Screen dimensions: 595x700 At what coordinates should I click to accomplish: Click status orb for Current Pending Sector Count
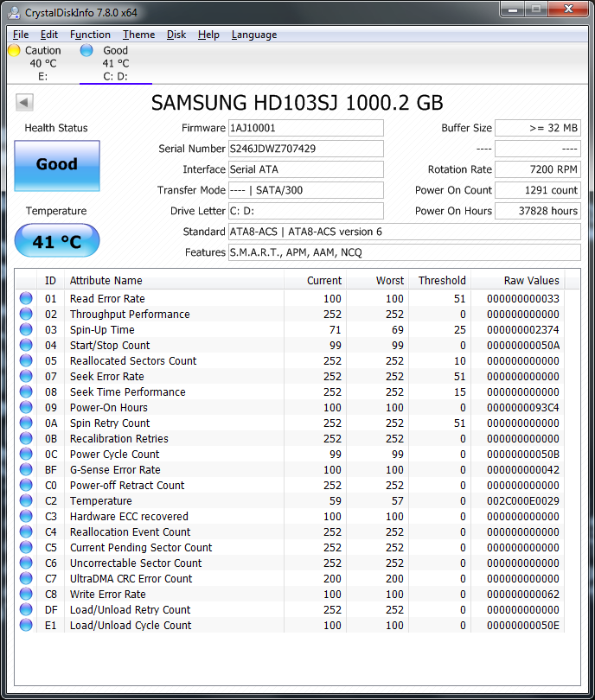tap(26, 547)
